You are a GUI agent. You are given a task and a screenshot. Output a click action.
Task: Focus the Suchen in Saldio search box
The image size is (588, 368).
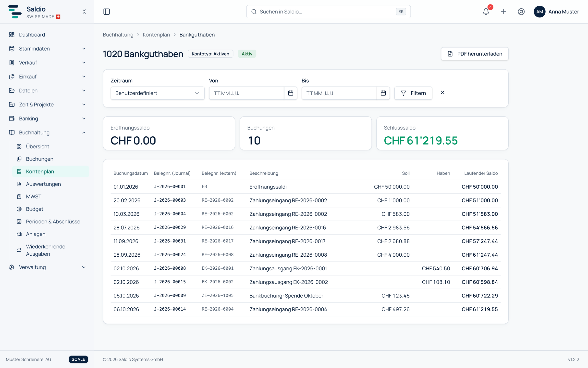[x=328, y=12]
